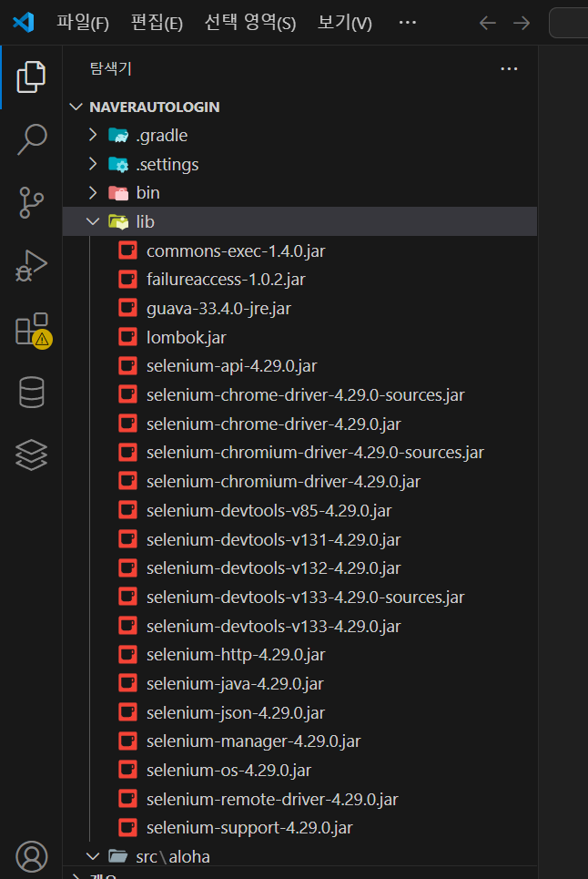The image size is (588, 879).
Task: Open the menu bar overflow ellipsis
Action: (x=407, y=23)
